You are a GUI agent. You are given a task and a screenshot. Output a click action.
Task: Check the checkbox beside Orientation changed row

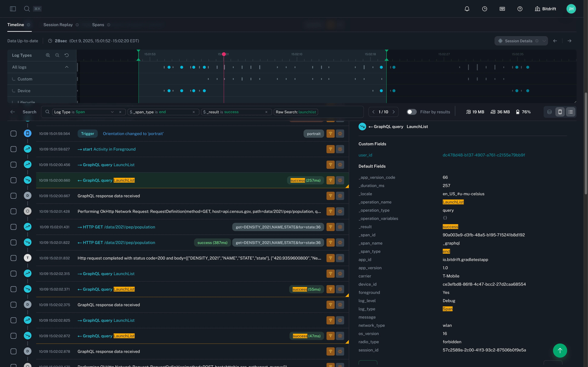tap(13, 133)
